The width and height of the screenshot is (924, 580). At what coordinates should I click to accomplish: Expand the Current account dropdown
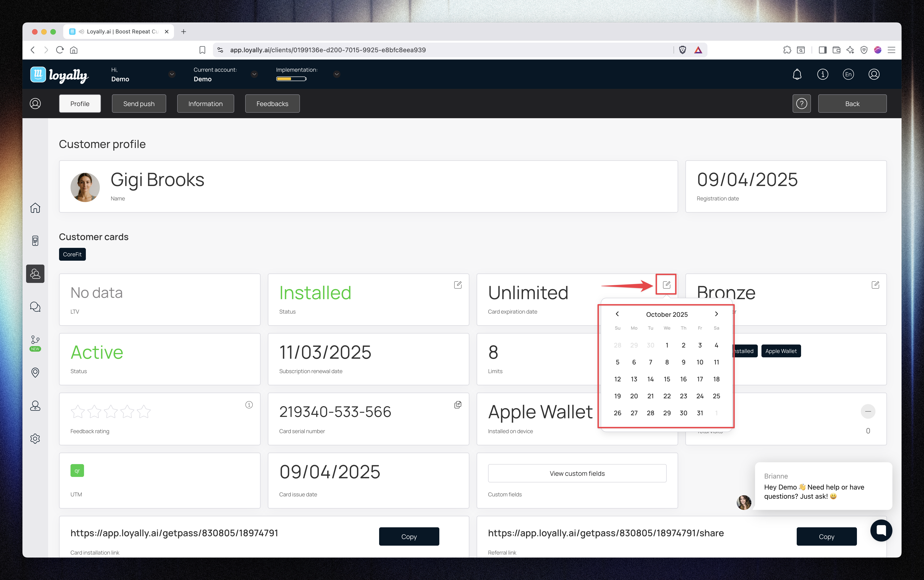[x=254, y=74]
